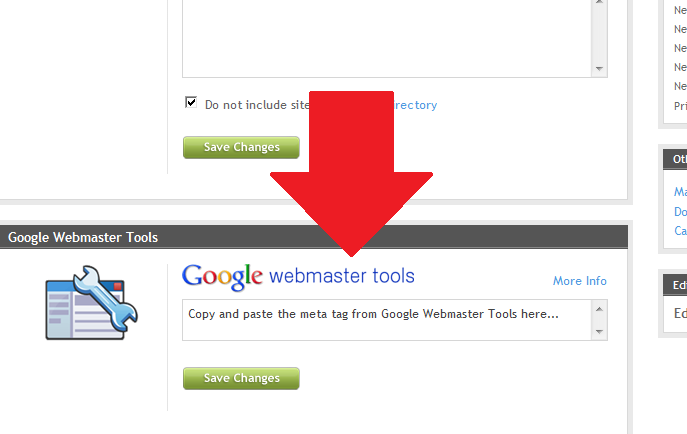
Task: Click the large red downward arrow
Action: pyautogui.click(x=351, y=173)
